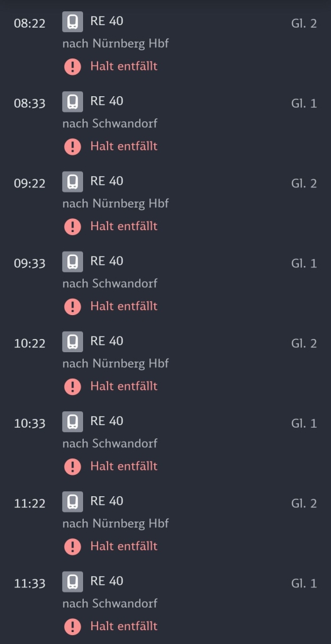Viewport: 331px width, 644px height.
Task: Click "nach Schwandorf" for the 10:33 train
Action: tap(109, 443)
